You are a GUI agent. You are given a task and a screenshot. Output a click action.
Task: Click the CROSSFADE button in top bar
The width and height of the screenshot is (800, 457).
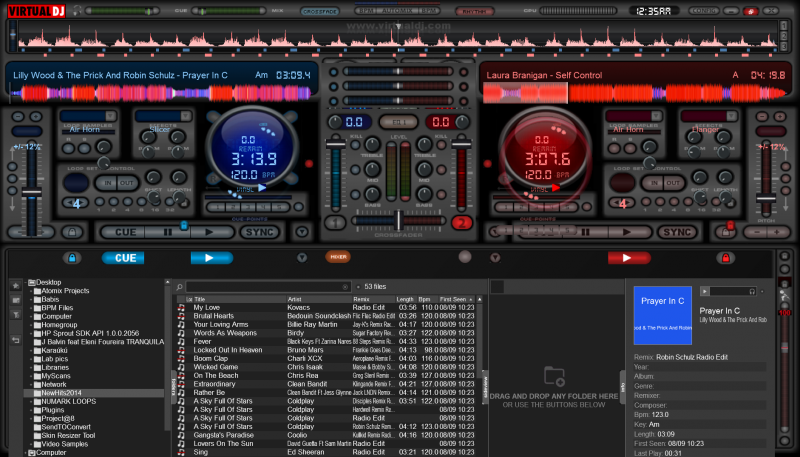[320, 11]
